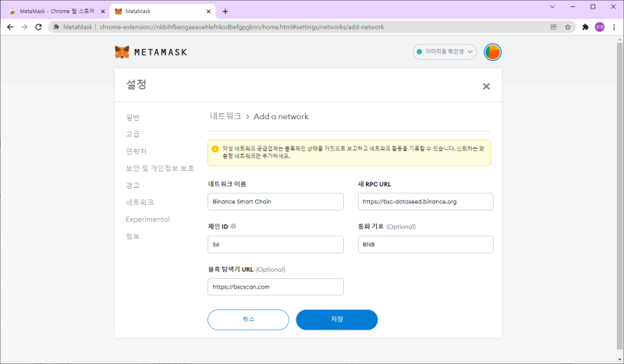The width and height of the screenshot is (624, 364).
Task: Click the chain ID info icon
Action: 233,226
